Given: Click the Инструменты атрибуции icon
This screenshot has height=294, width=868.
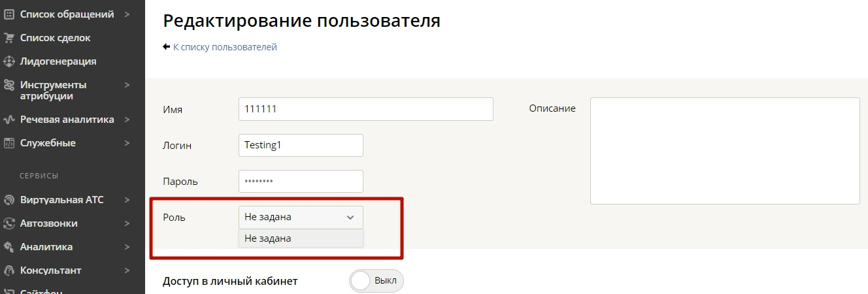Looking at the screenshot, I should (x=9, y=85).
